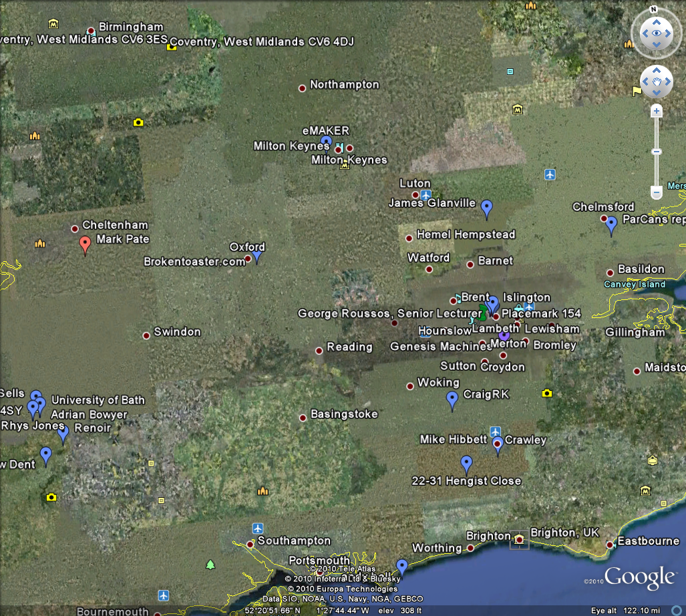Click the blue pin on coast near Worthing

[x=401, y=567]
